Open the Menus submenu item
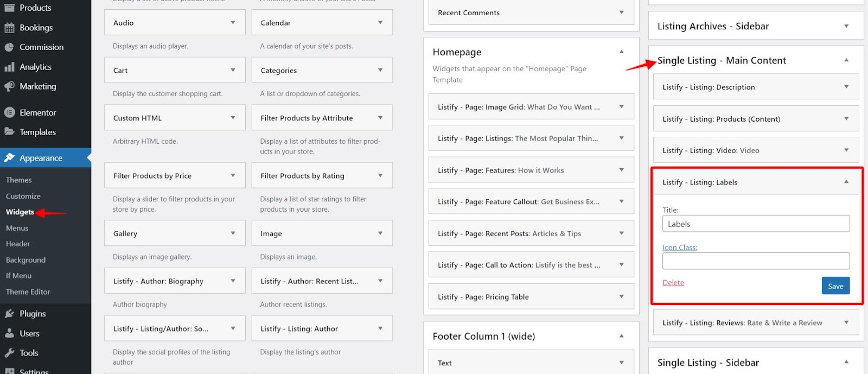Image resolution: width=868 pixels, height=374 pixels. coord(17,228)
